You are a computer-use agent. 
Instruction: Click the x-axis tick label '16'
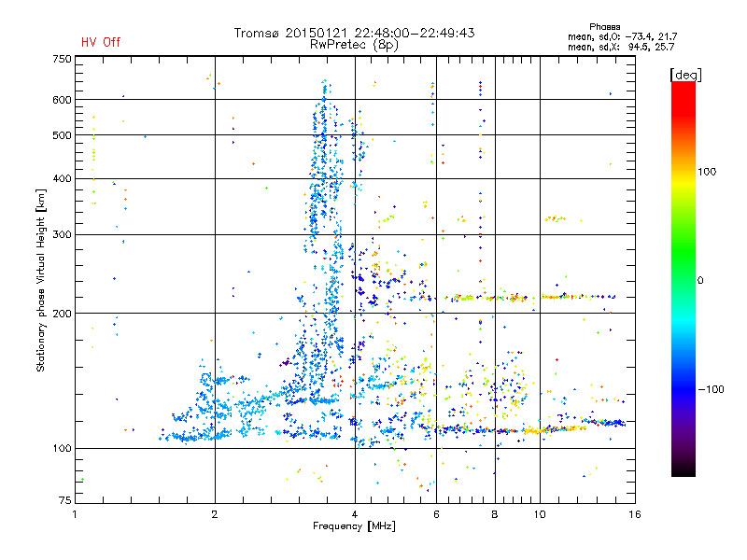coord(635,514)
